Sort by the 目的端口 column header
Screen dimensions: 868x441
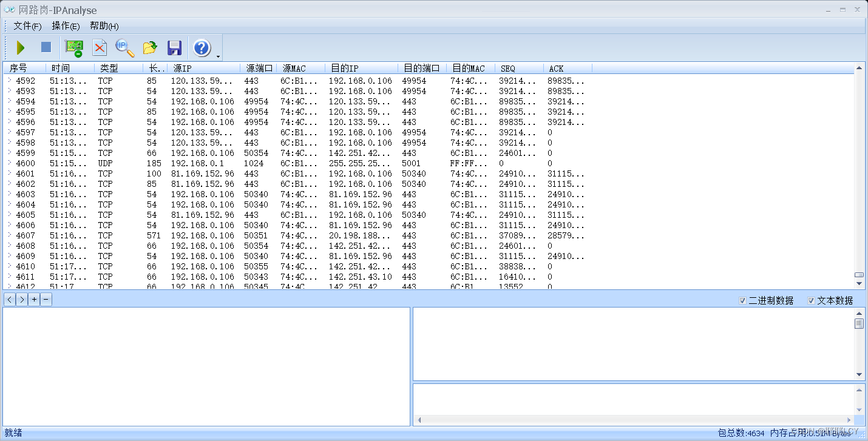pos(422,68)
